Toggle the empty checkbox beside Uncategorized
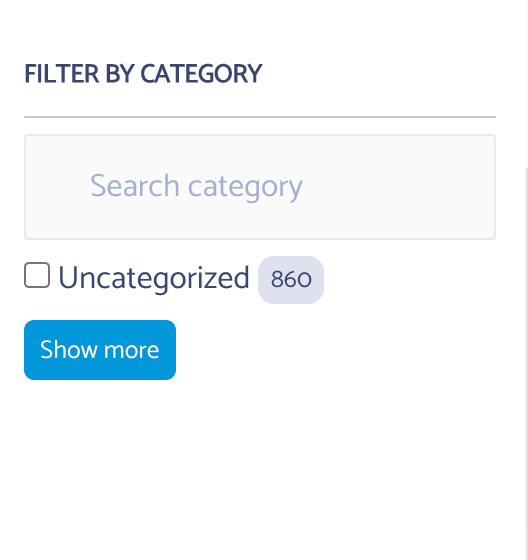This screenshot has width=528, height=560. pyautogui.click(x=37, y=275)
